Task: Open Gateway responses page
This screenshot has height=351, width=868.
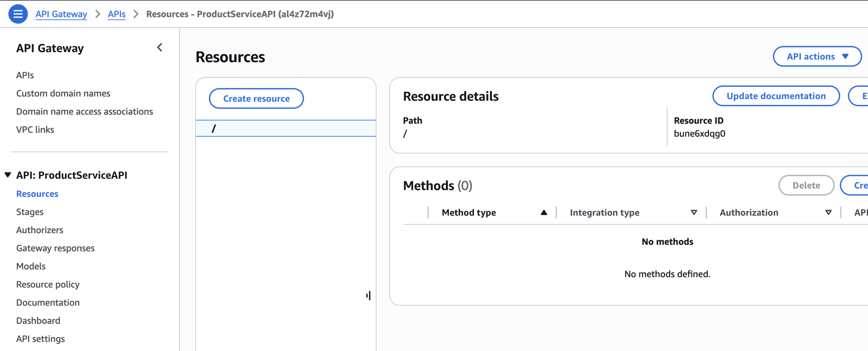Action: click(x=55, y=248)
